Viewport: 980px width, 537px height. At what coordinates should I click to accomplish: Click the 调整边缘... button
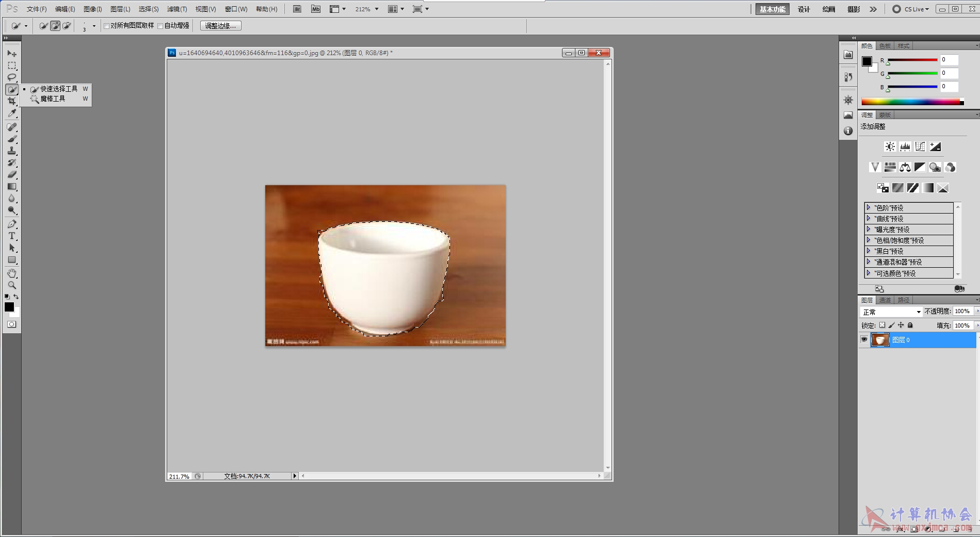(220, 26)
